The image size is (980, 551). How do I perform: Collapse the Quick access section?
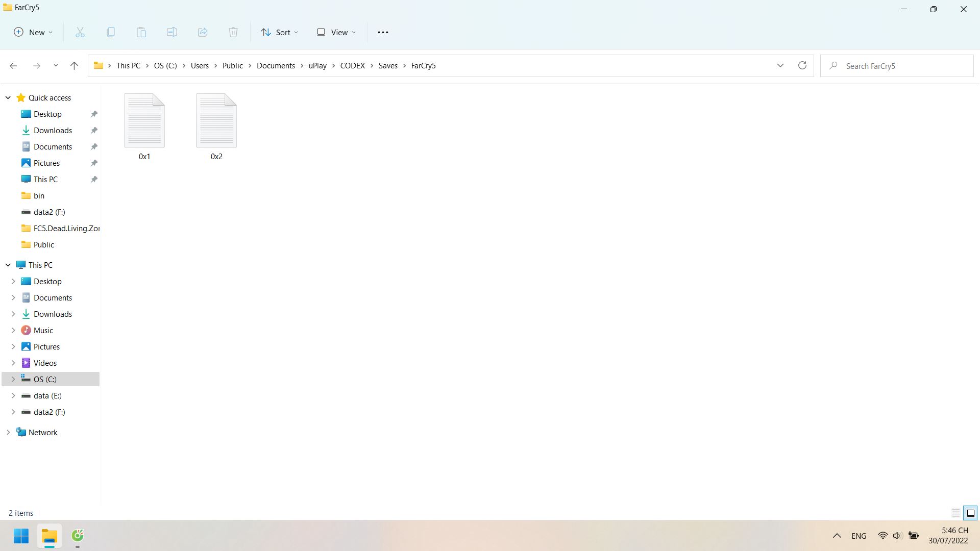(x=8, y=98)
